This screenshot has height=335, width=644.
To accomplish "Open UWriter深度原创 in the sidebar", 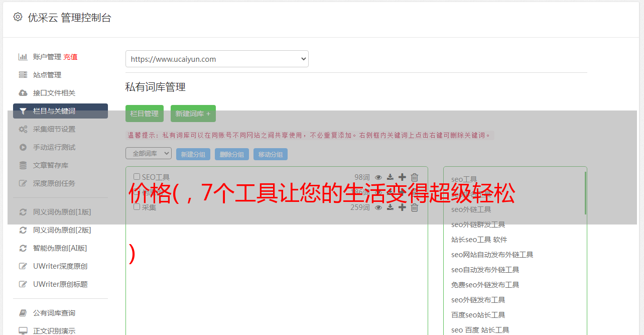I will (60, 266).
